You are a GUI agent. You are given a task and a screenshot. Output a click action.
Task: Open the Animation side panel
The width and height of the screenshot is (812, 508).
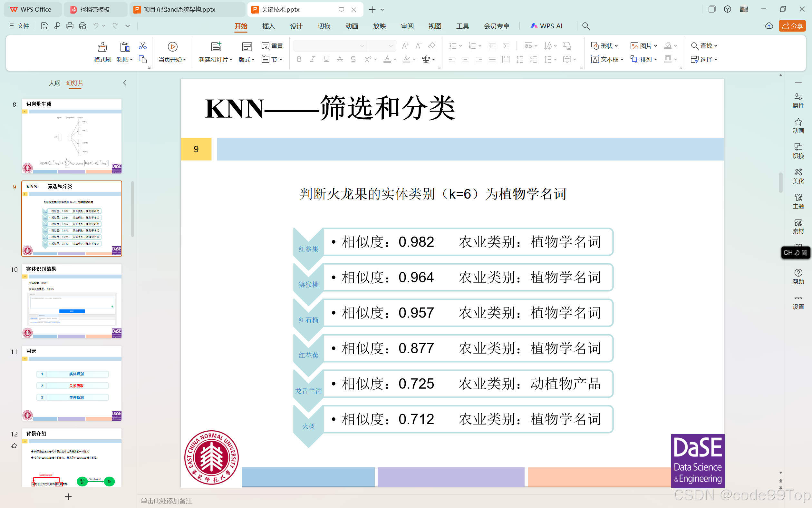798,126
